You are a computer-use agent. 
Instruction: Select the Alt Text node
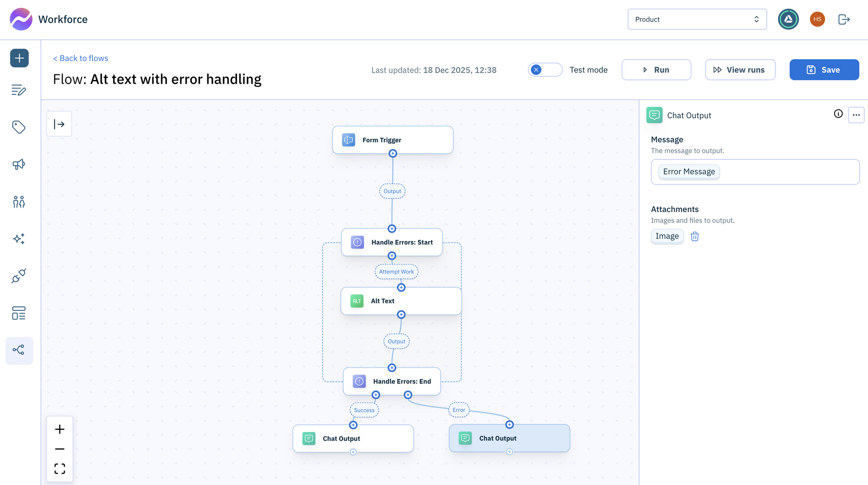401,301
